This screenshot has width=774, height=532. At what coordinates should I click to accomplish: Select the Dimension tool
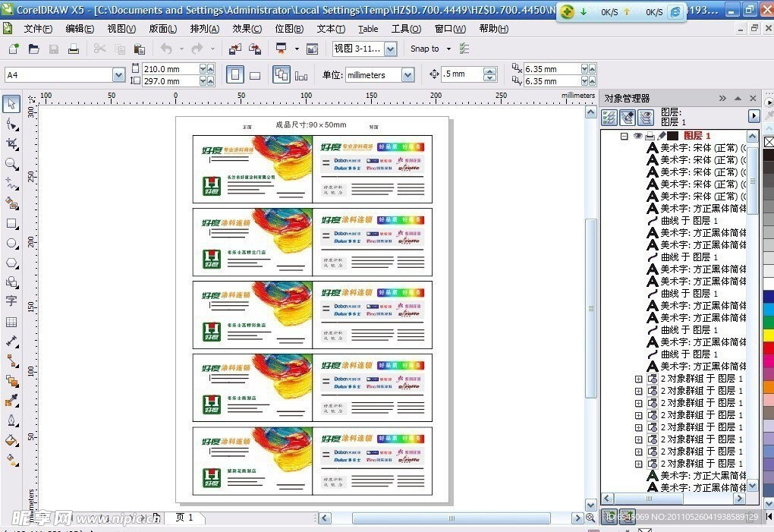12,341
